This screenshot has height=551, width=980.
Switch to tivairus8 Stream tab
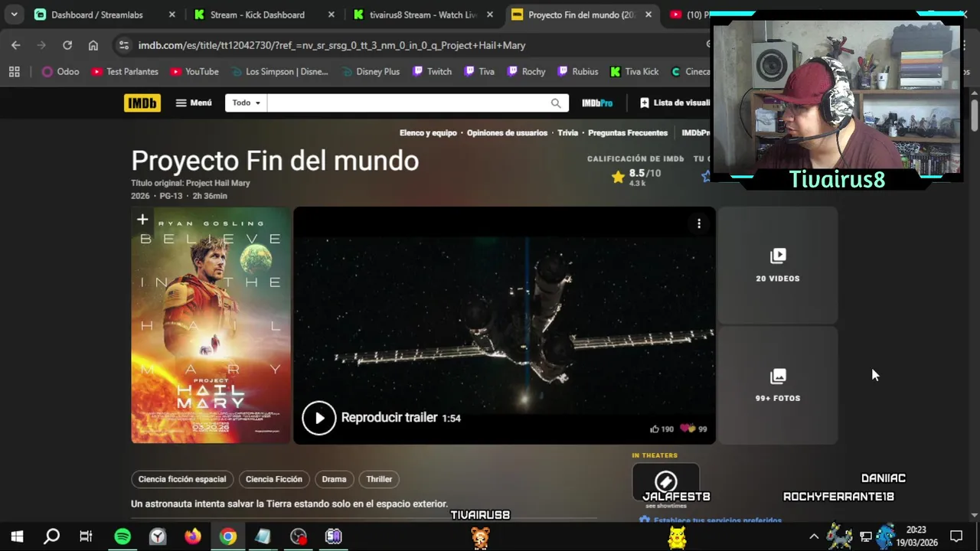coord(423,15)
